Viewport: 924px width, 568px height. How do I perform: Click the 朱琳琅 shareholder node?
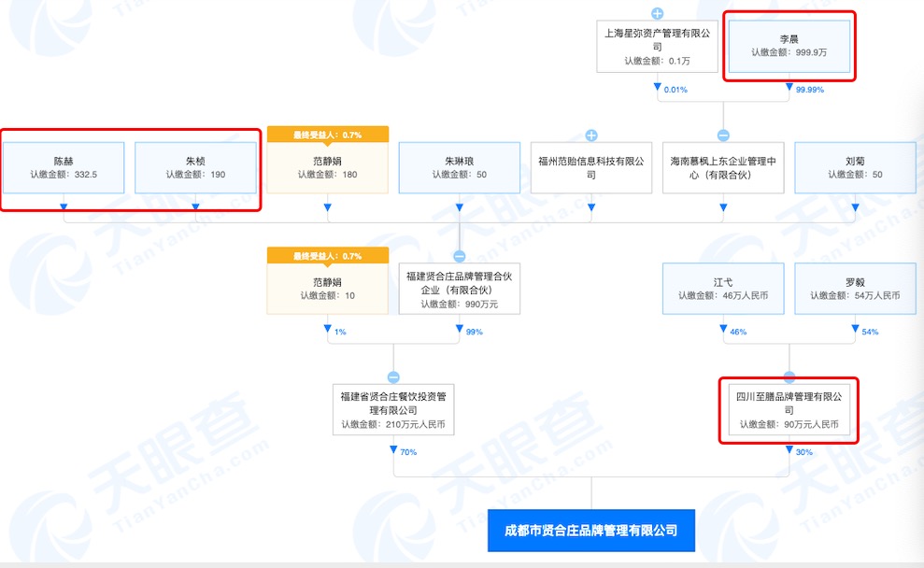[459, 168]
